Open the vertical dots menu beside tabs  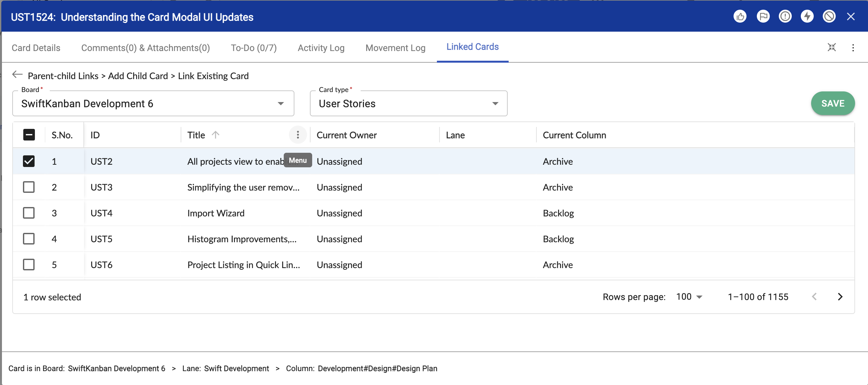853,48
